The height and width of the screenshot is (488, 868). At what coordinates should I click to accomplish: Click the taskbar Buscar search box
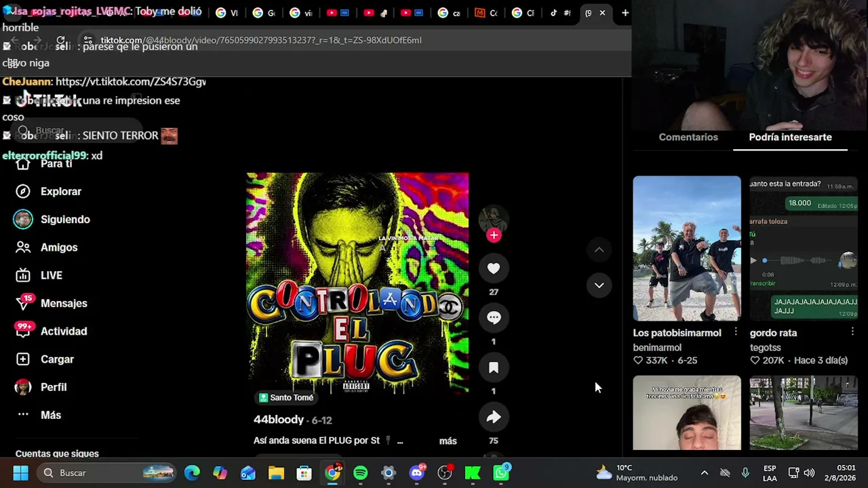[x=107, y=473]
